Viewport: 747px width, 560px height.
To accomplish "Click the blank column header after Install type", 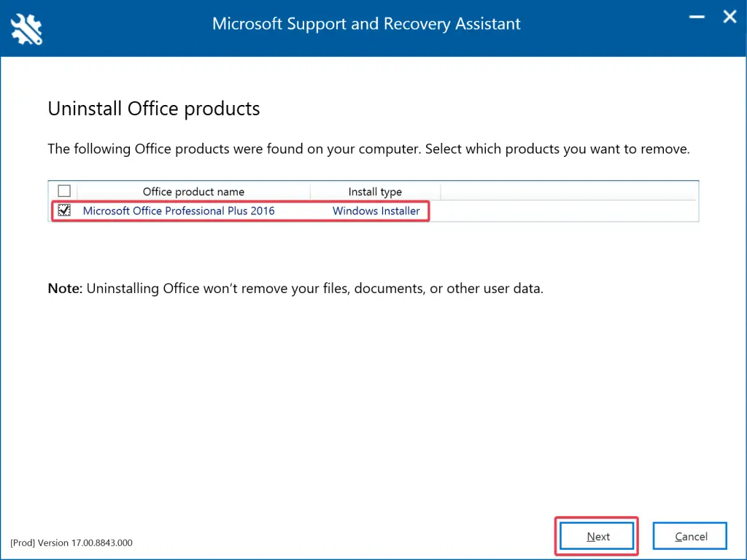I will 569,192.
